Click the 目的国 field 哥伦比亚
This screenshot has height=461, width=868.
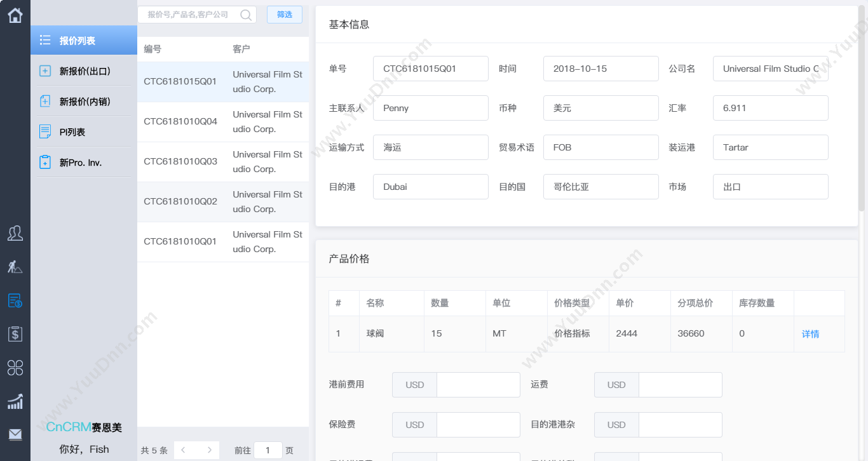(601, 187)
